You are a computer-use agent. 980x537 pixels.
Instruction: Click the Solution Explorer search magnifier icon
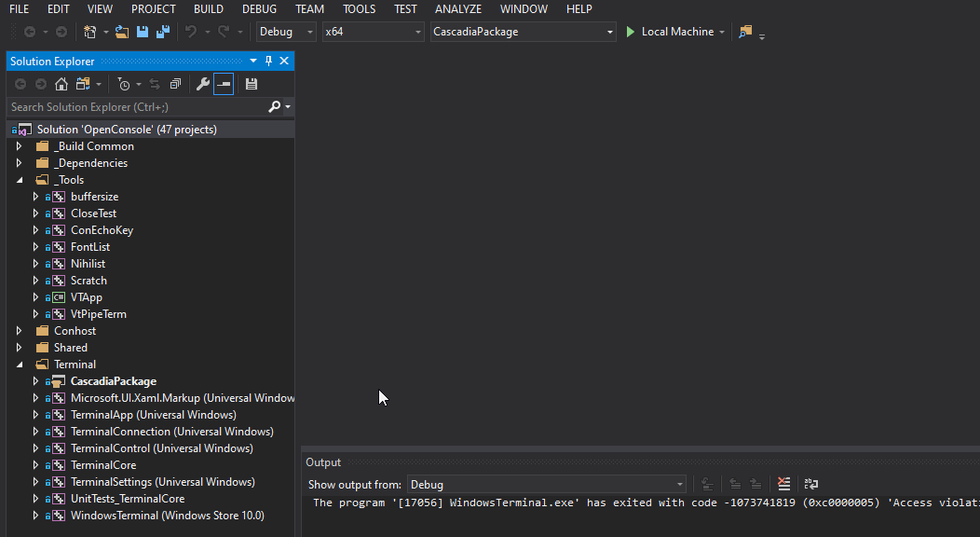point(274,107)
